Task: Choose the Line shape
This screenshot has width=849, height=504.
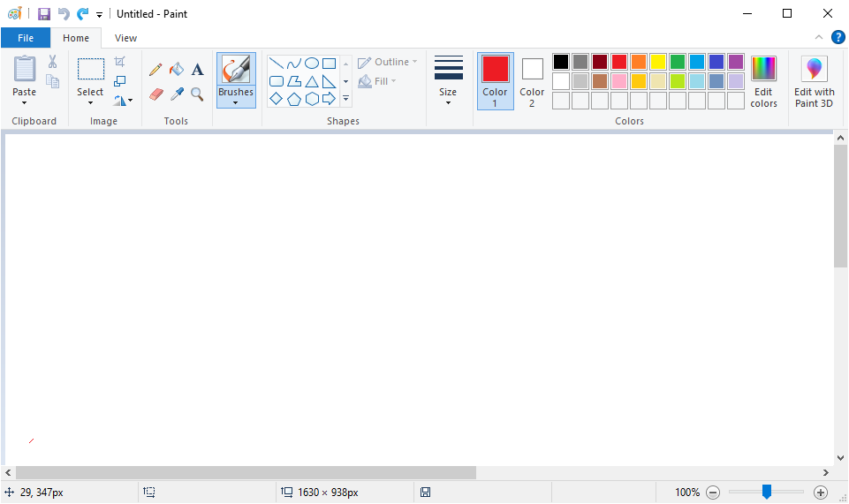Action: click(277, 64)
